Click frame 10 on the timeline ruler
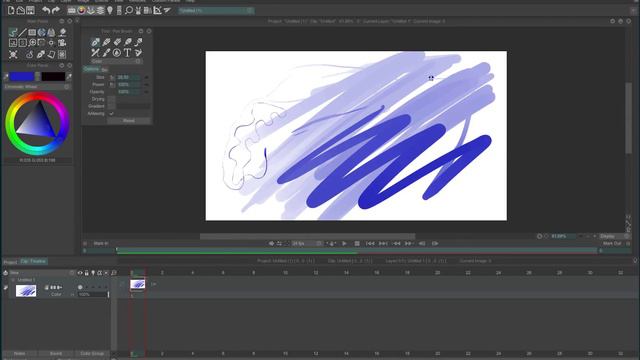Image resolution: width=640 pixels, height=360 pixels. coord(285,273)
